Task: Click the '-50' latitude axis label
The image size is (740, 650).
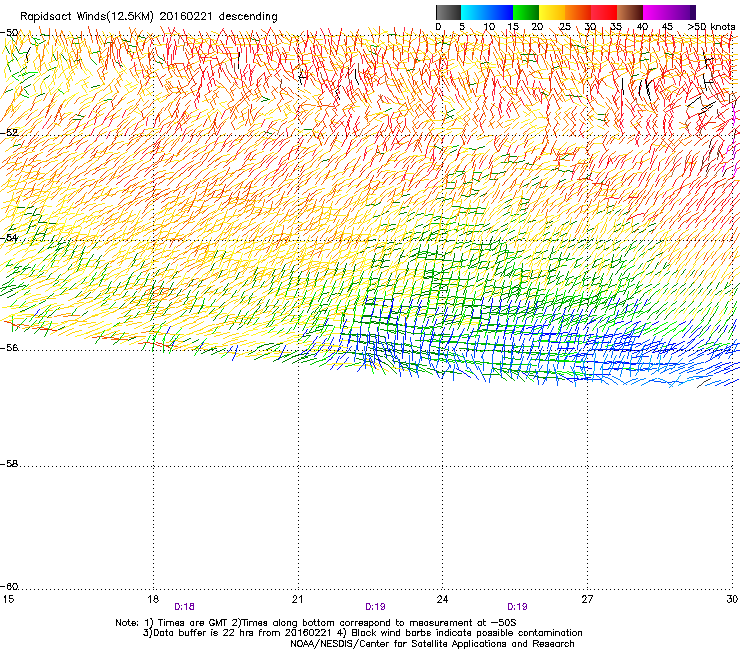Action: [x=9, y=33]
